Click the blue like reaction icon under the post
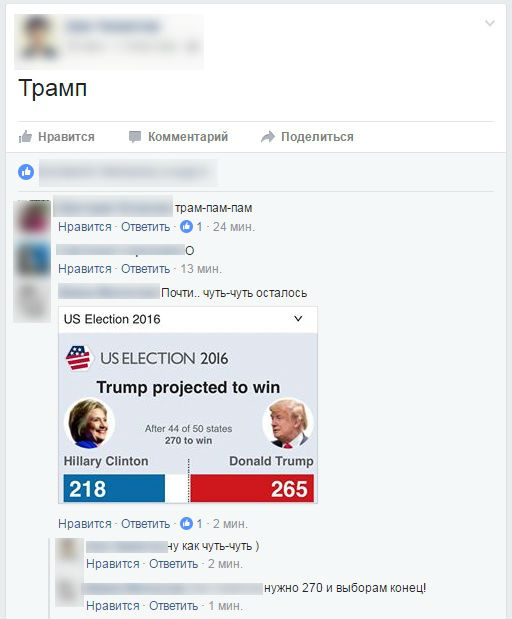The image size is (512, 619). click(26, 172)
